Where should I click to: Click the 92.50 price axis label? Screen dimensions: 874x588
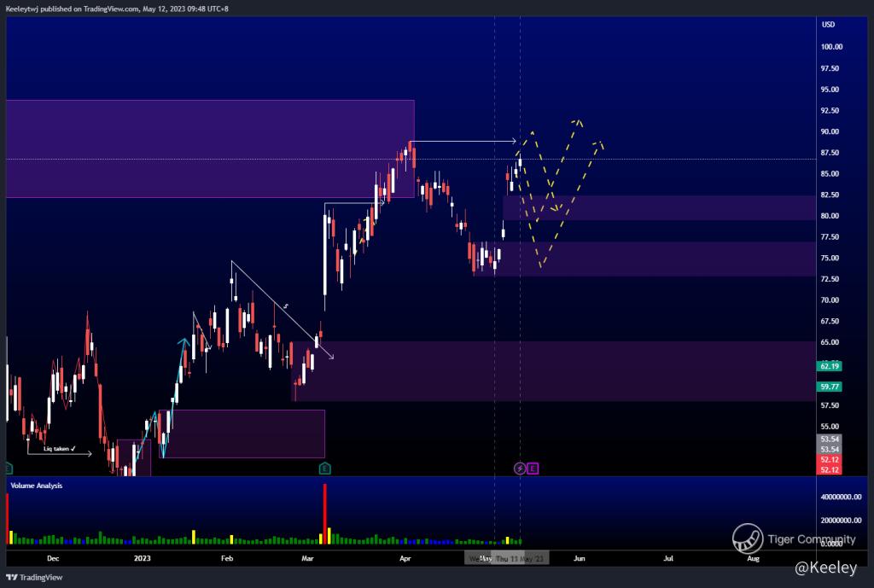pyautogui.click(x=830, y=110)
